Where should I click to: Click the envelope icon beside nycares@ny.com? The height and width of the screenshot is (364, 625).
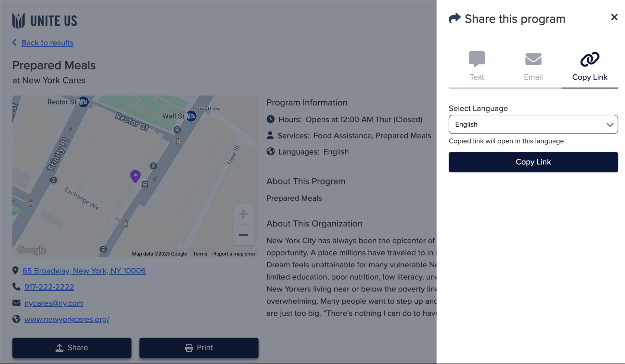(16, 302)
